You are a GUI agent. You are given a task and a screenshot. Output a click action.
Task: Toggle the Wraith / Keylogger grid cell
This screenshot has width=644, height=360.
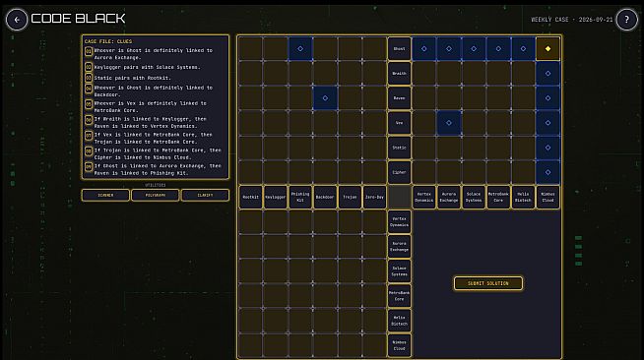[275, 74]
